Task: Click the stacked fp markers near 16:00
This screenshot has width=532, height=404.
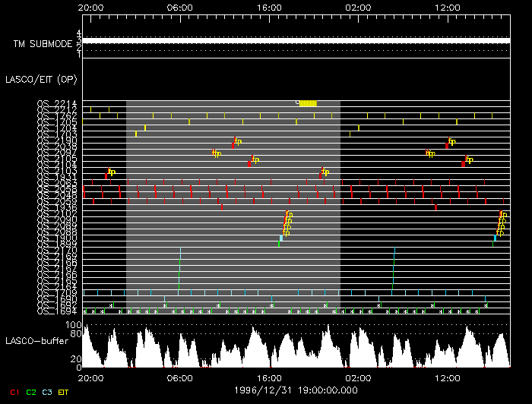Action: coord(287,223)
